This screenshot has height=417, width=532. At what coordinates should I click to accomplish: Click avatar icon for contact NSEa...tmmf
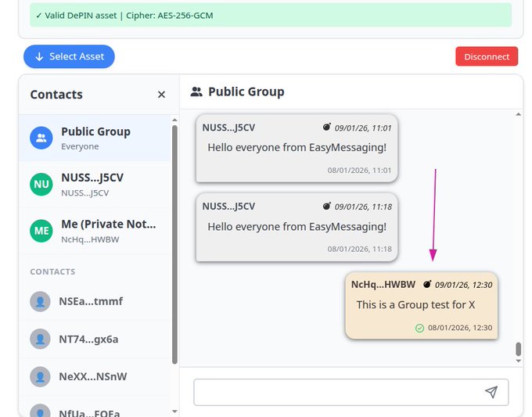click(40, 301)
